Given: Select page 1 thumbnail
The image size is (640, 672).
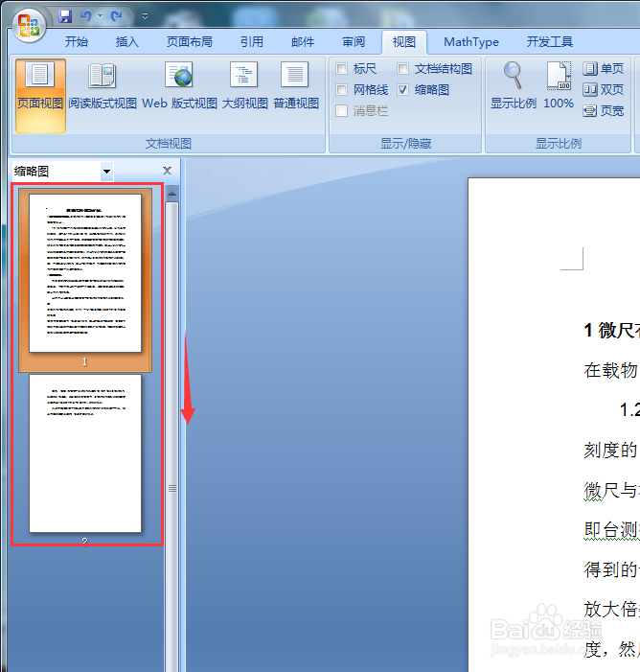Looking at the screenshot, I should click(85, 273).
